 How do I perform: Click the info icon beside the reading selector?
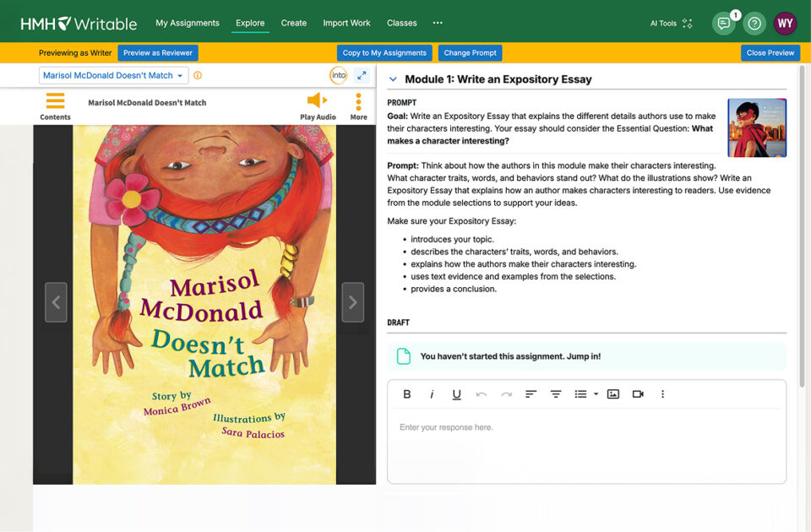pos(198,75)
